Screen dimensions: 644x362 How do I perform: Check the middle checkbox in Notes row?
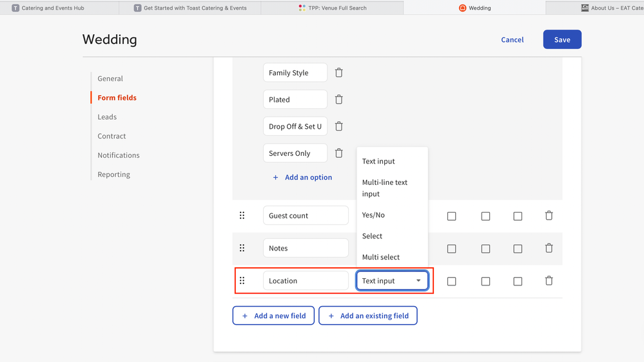point(485,249)
